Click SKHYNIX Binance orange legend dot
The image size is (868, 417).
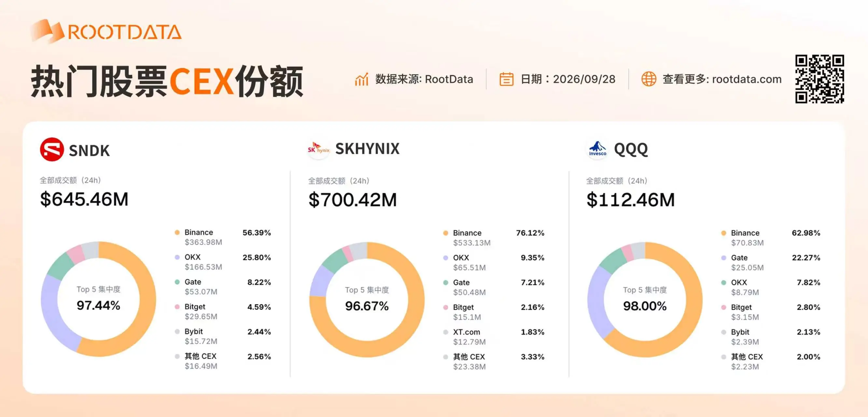coord(445,233)
